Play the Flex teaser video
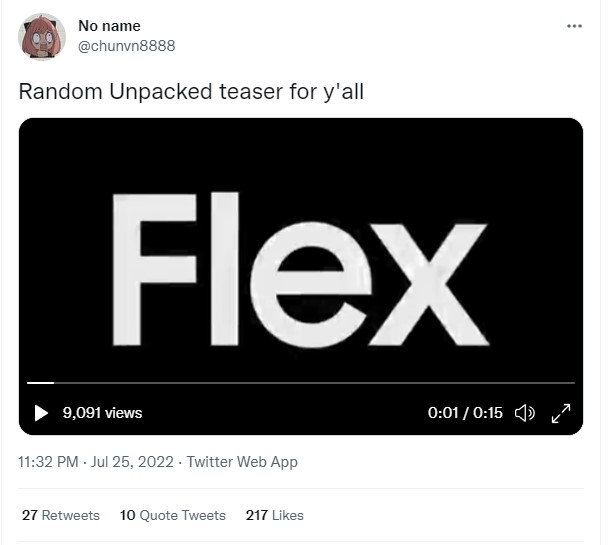Viewport: 611px width, 545px height. [41, 413]
